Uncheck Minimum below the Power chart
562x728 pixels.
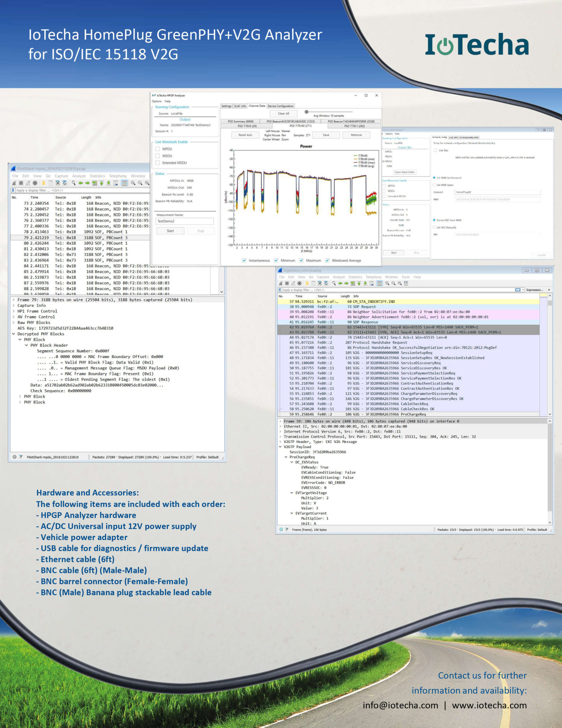pyautogui.click(x=276, y=260)
